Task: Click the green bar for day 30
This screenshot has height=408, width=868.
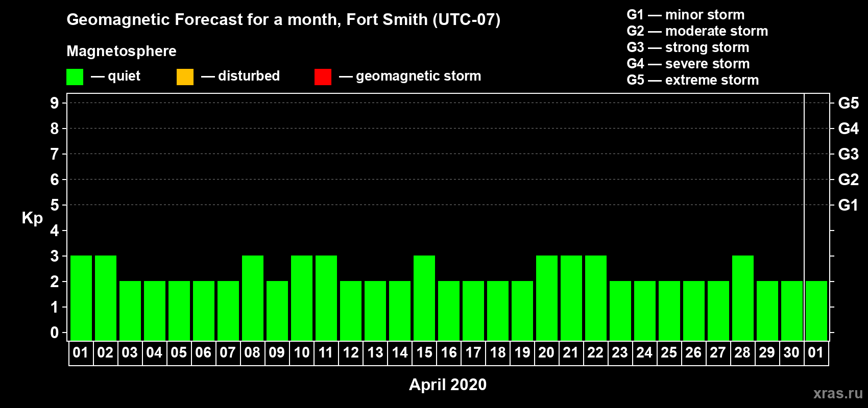Action: 792,311
